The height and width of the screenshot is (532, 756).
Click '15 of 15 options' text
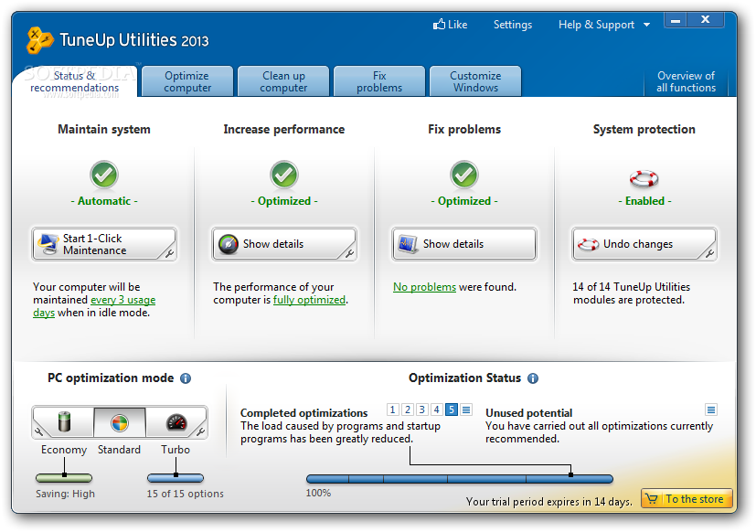point(186,494)
